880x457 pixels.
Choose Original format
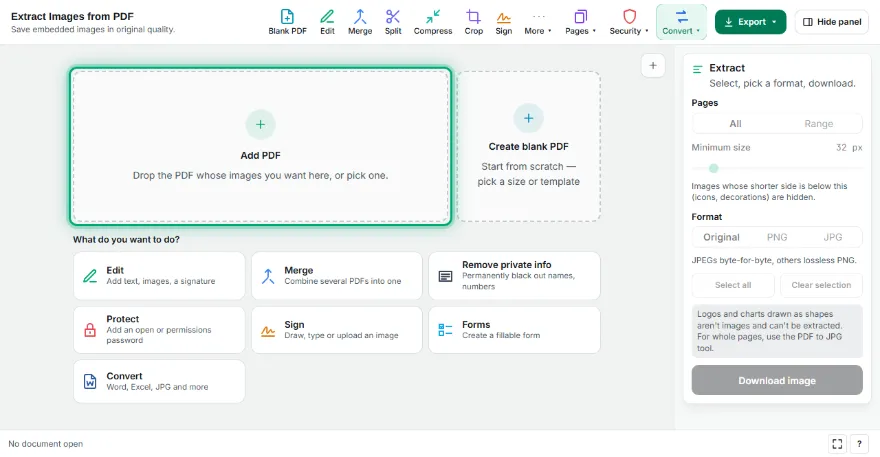click(721, 237)
